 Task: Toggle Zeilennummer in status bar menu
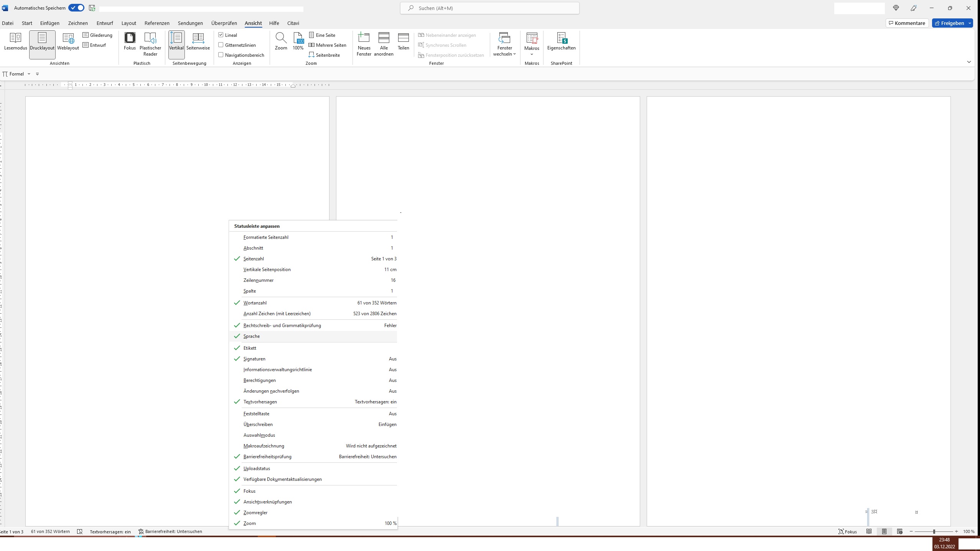[x=259, y=280]
